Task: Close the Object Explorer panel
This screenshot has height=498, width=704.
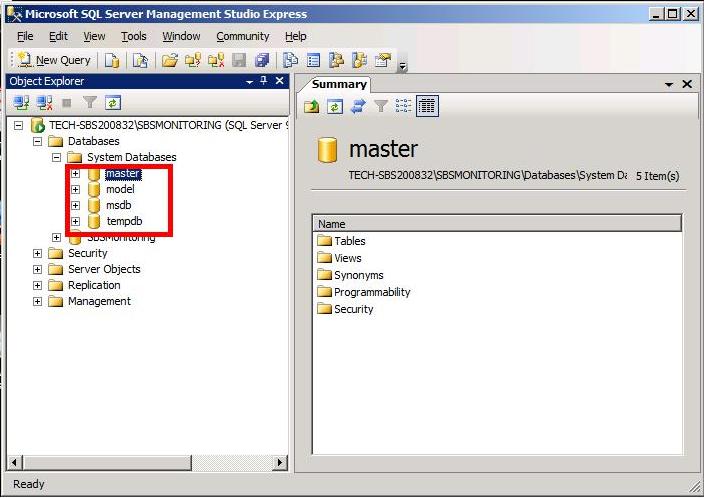Action: click(279, 81)
